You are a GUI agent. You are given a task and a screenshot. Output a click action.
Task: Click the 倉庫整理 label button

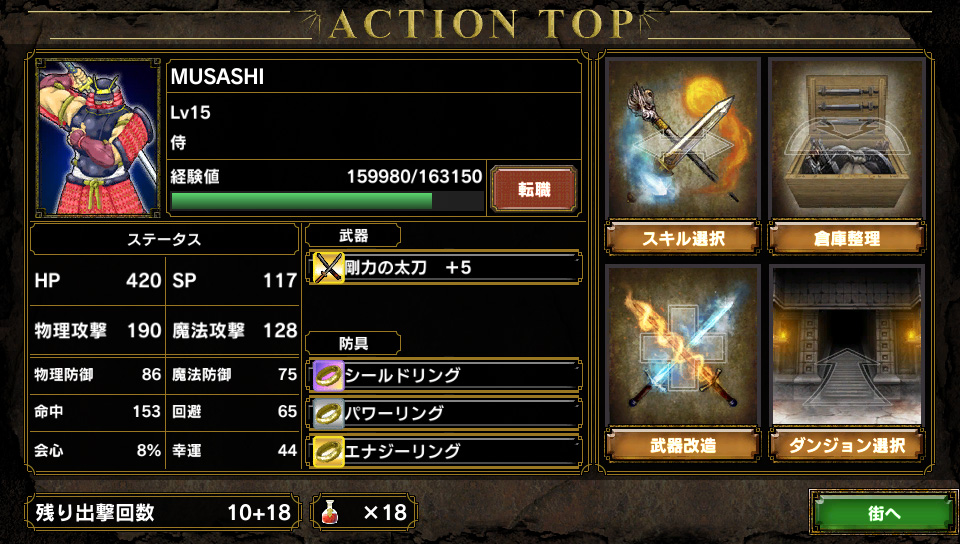[x=847, y=238]
